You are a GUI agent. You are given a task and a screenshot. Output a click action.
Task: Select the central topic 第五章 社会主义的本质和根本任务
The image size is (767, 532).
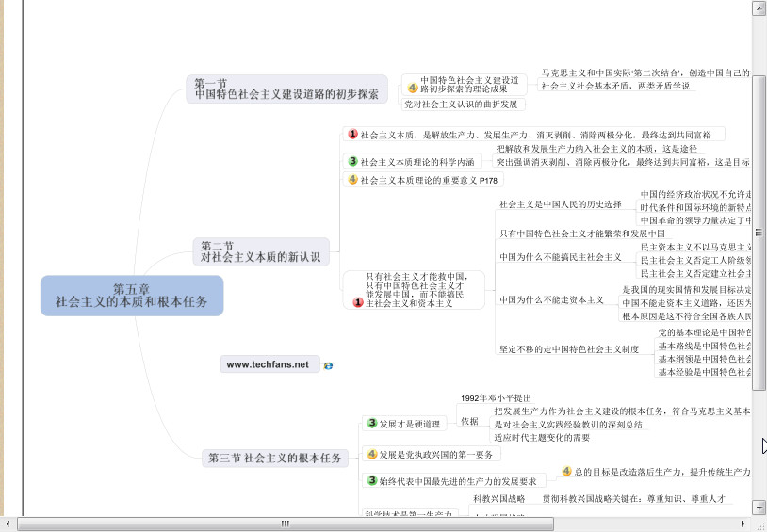pyautogui.click(x=132, y=296)
